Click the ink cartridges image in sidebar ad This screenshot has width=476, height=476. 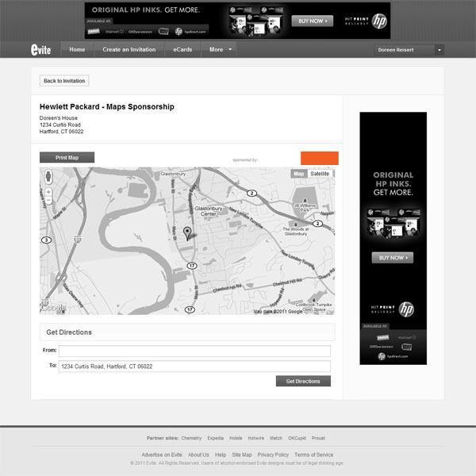pyautogui.click(x=393, y=223)
